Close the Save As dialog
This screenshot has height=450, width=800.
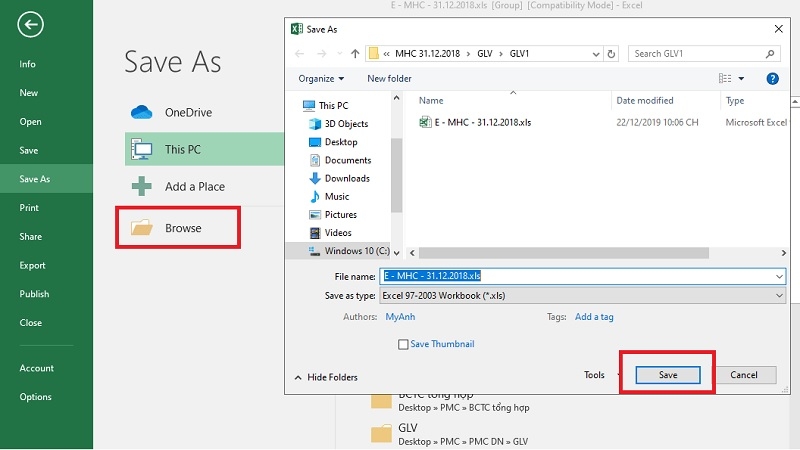[x=778, y=29]
